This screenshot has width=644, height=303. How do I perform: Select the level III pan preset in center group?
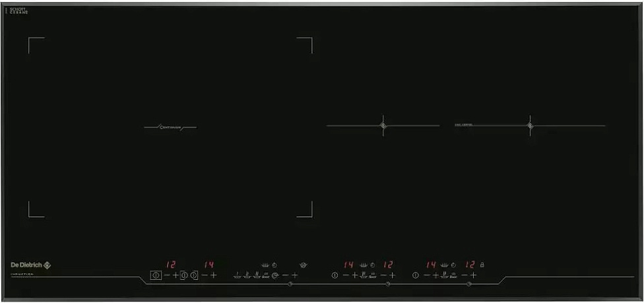(257, 275)
